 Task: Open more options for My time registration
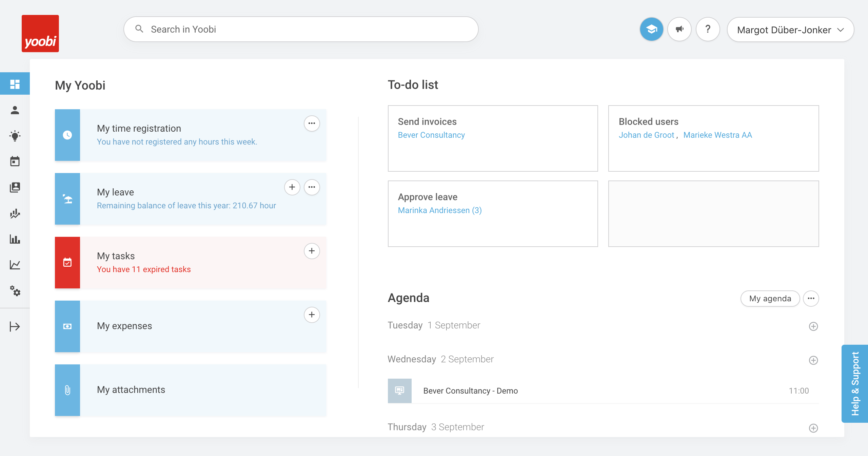312,123
